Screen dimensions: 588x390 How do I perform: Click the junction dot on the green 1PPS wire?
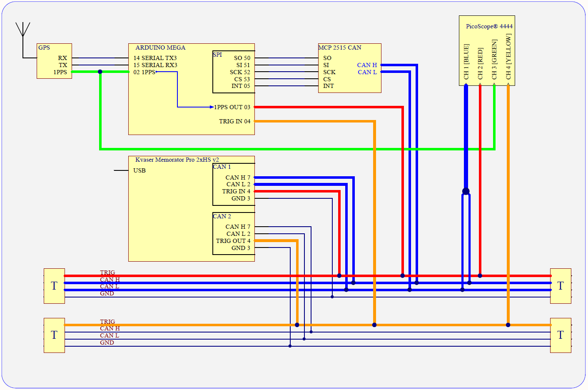point(100,72)
